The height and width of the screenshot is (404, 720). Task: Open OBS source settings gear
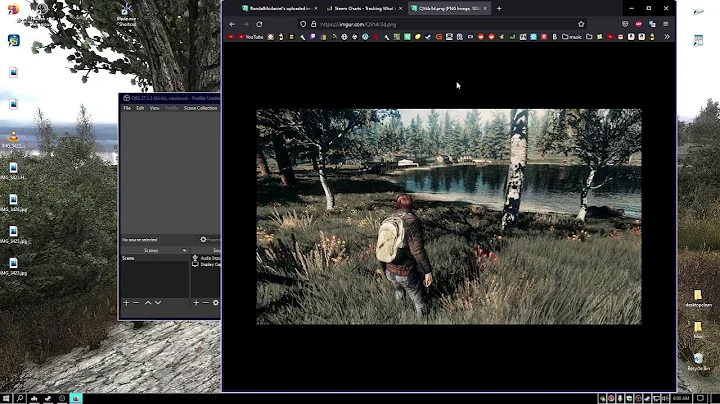215,303
